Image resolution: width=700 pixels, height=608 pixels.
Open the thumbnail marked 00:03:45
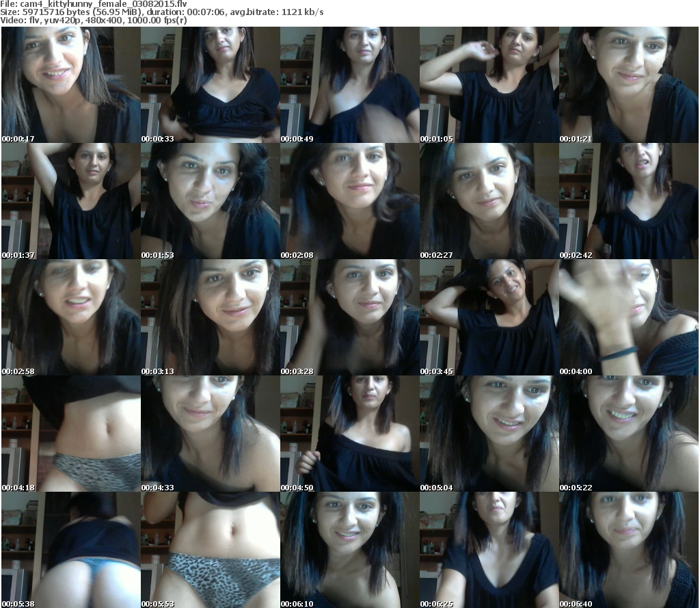coord(489,317)
